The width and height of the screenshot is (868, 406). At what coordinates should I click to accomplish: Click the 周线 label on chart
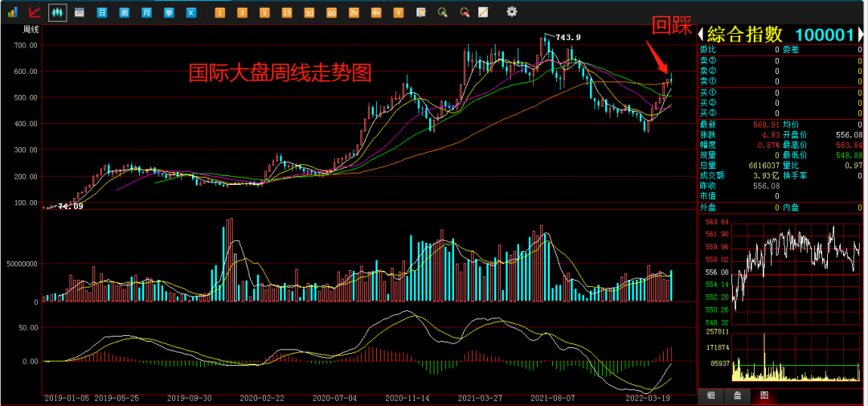pyautogui.click(x=31, y=30)
